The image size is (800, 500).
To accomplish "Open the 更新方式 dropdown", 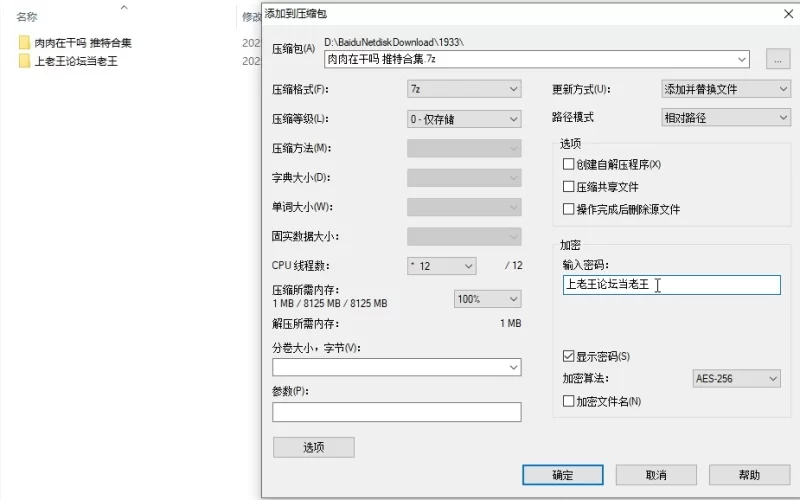I will coord(726,89).
